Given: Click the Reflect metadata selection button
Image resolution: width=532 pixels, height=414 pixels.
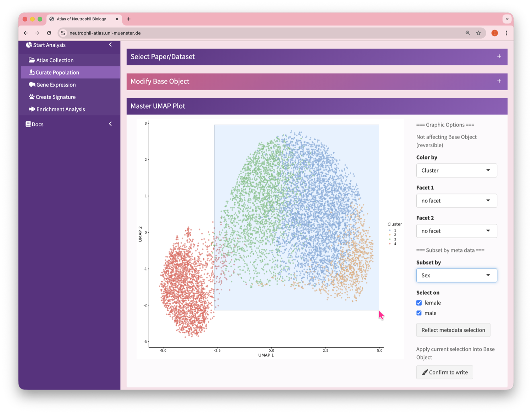Looking at the screenshot, I should tap(453, 330).
